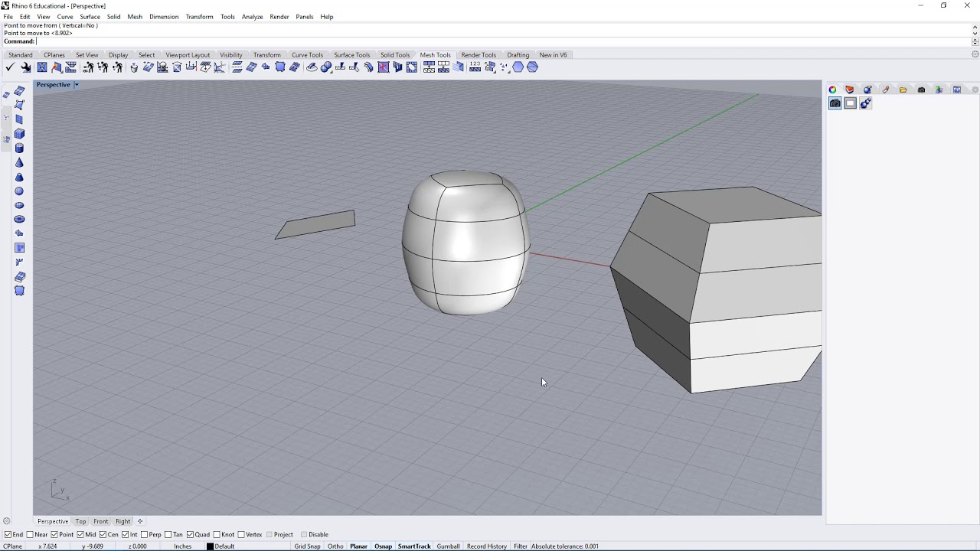This screenshot has height=551, width=980.
Task: Toggle Record History in status bar
Action: coord(486,546)
